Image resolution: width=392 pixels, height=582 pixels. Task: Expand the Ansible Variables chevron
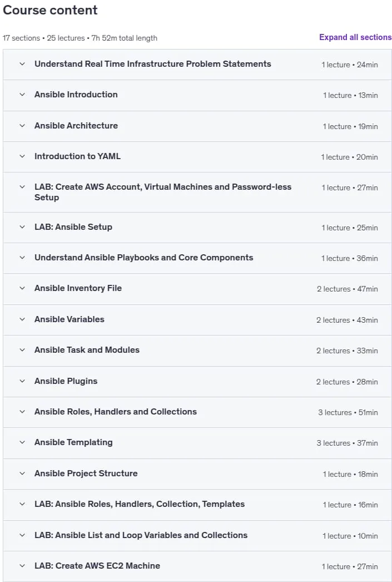22,319
